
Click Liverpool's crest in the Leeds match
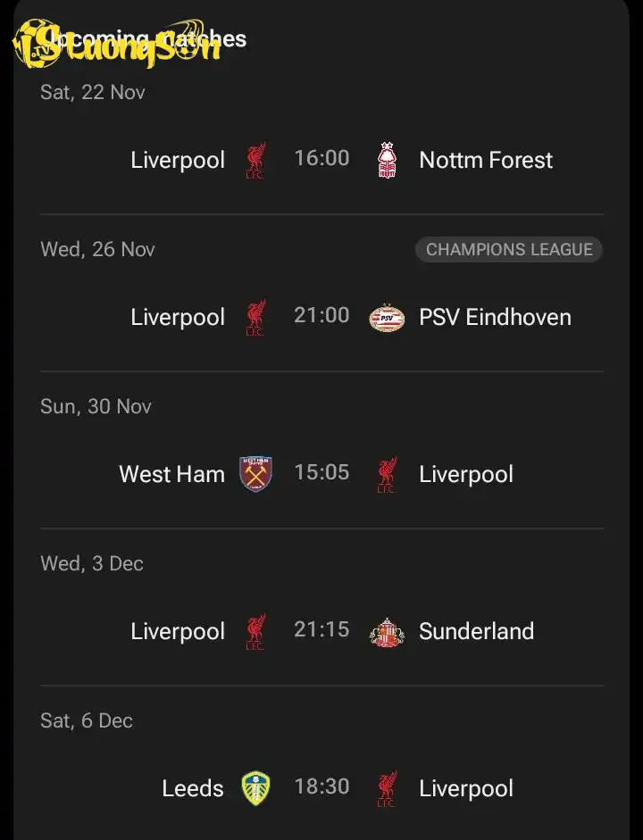pos(387,788)
